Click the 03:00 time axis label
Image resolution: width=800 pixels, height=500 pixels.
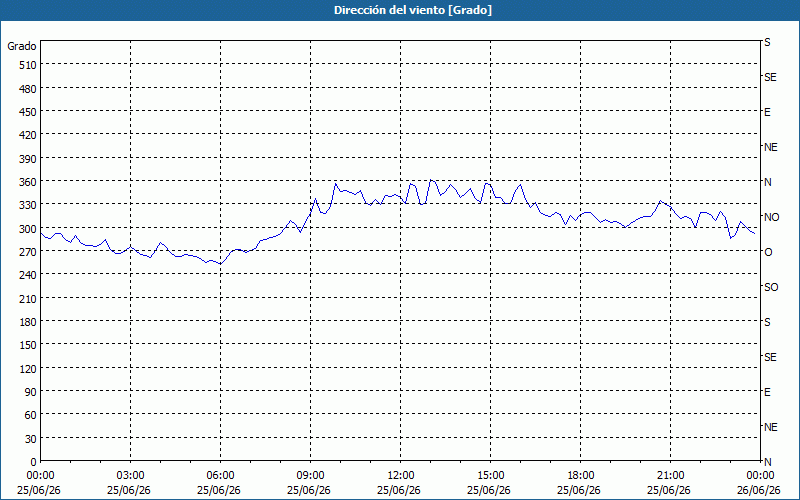point(131,476)
